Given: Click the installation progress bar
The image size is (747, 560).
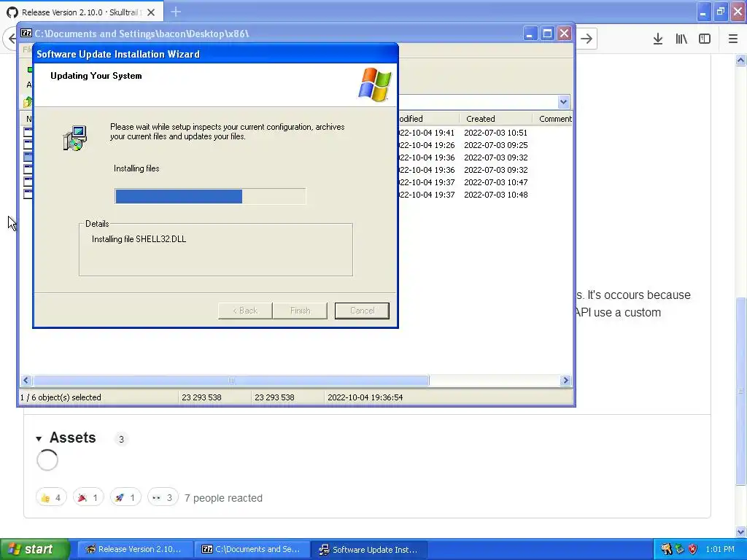Looking at the screenshot, I should (x=210, y=196).
